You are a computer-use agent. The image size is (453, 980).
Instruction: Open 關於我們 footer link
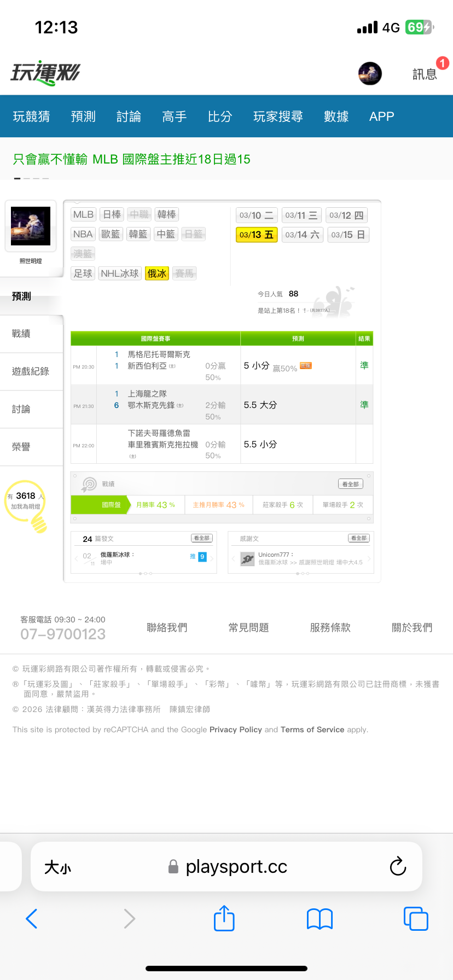412,628
